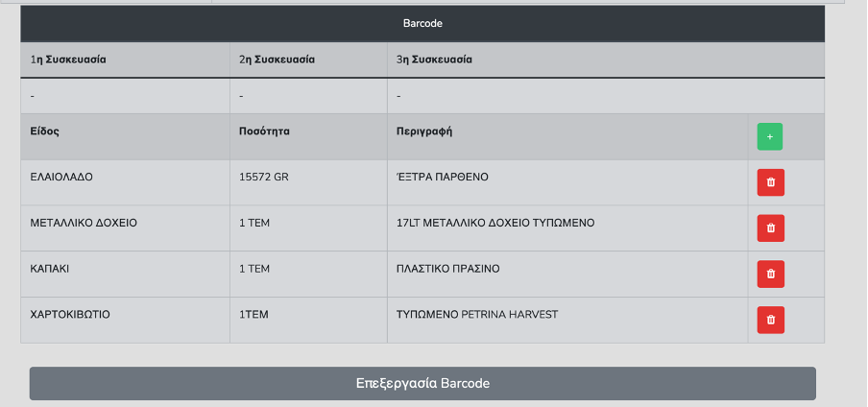Select the 2η Συσκευασία column header
This screenshot has width=868, height=407.
click(x=308, y=60)
